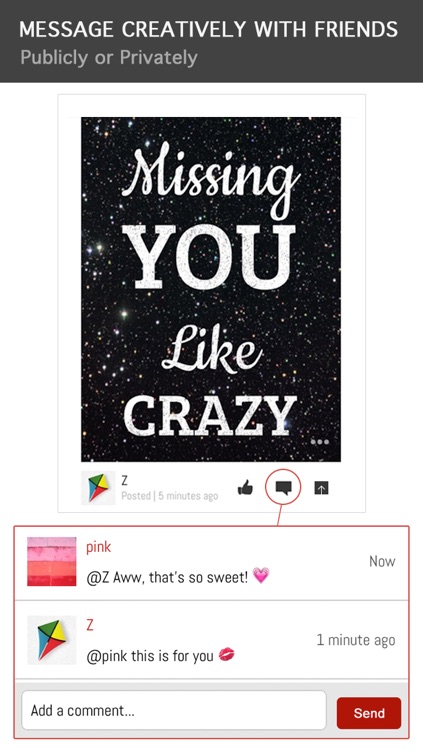The height and width of the screenshot is (750, 423).
Task: Tap the 'Message Creatively With Friends' header
Action: (x=209, y=29)
